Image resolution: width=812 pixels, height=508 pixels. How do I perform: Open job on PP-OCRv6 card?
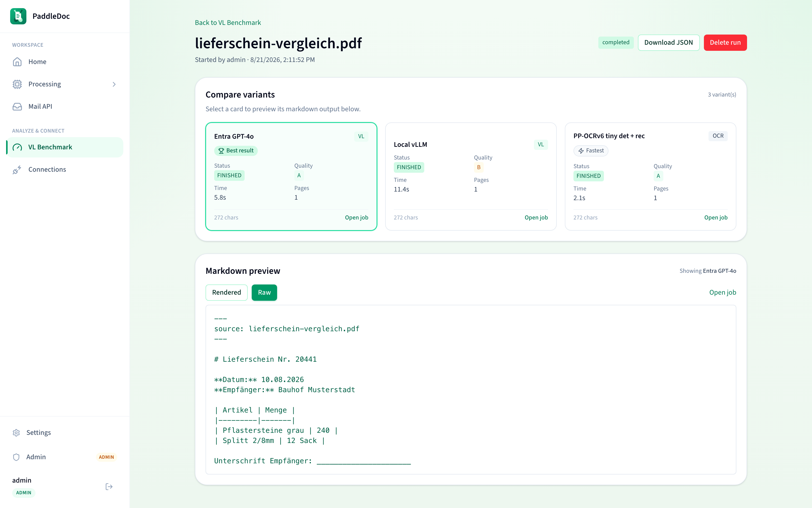point(716,217)
